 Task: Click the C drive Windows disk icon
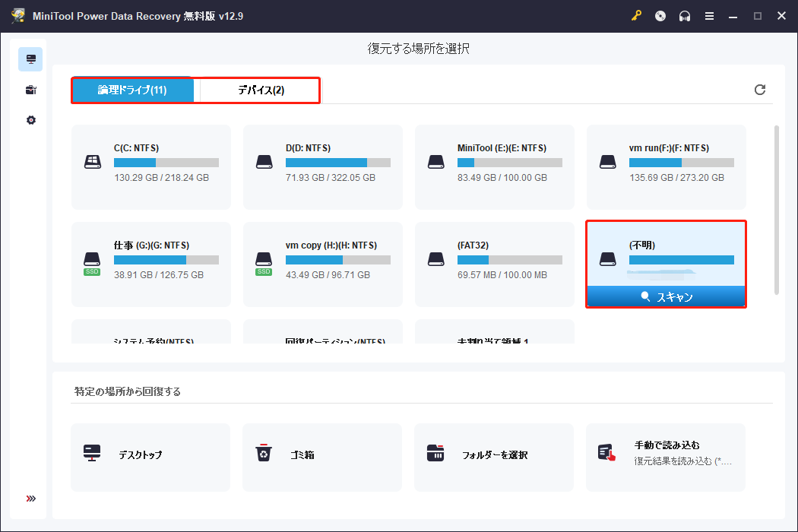(93, 162)
